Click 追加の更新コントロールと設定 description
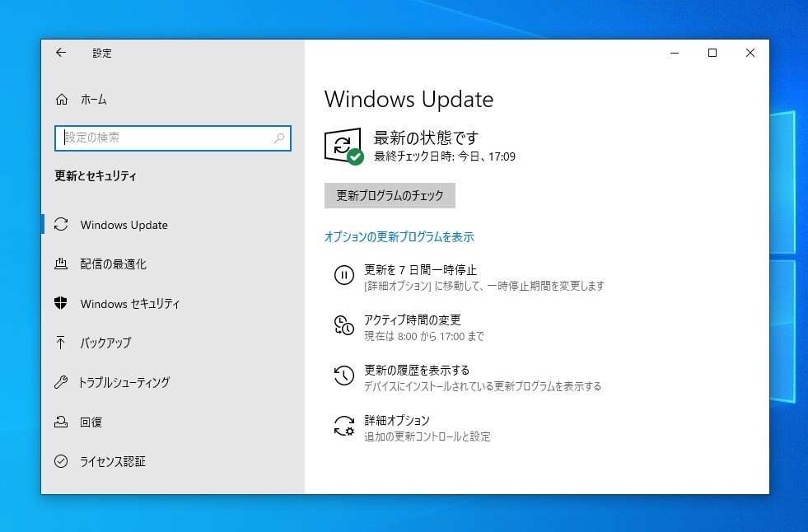808x532 pixels. coord(427,436)
